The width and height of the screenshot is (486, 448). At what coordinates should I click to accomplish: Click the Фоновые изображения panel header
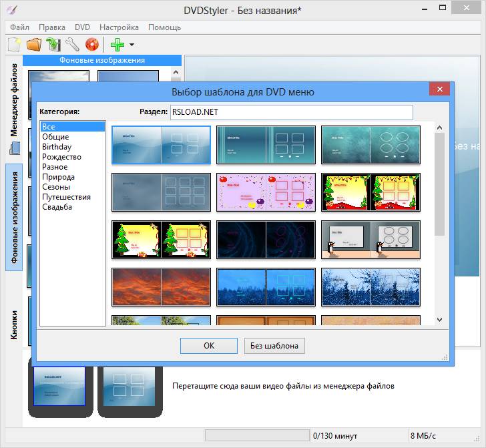point(102,60)
